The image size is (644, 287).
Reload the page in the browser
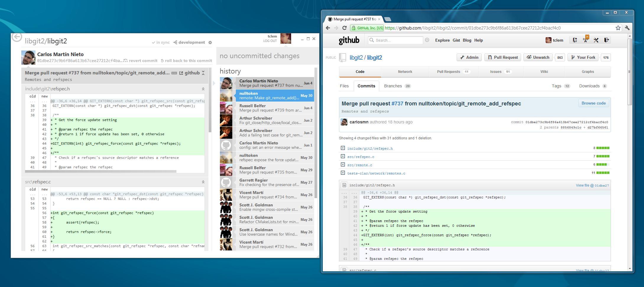[344, 28]
